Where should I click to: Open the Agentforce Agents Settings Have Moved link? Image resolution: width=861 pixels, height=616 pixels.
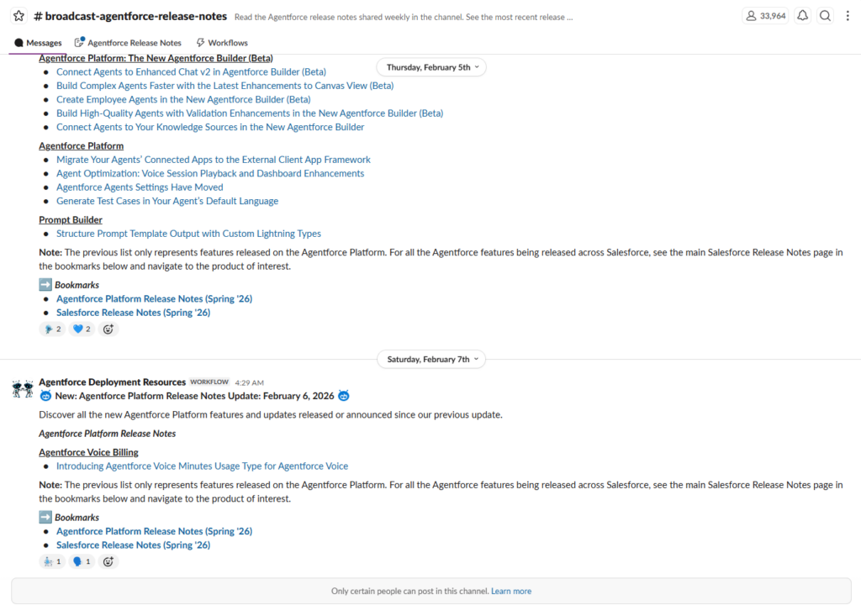click(x=140, y=187)
